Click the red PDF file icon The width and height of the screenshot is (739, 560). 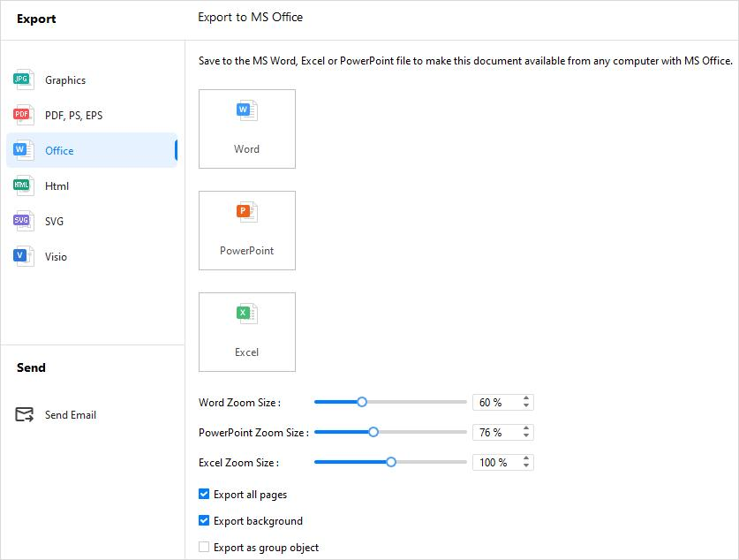coord(23,115)
